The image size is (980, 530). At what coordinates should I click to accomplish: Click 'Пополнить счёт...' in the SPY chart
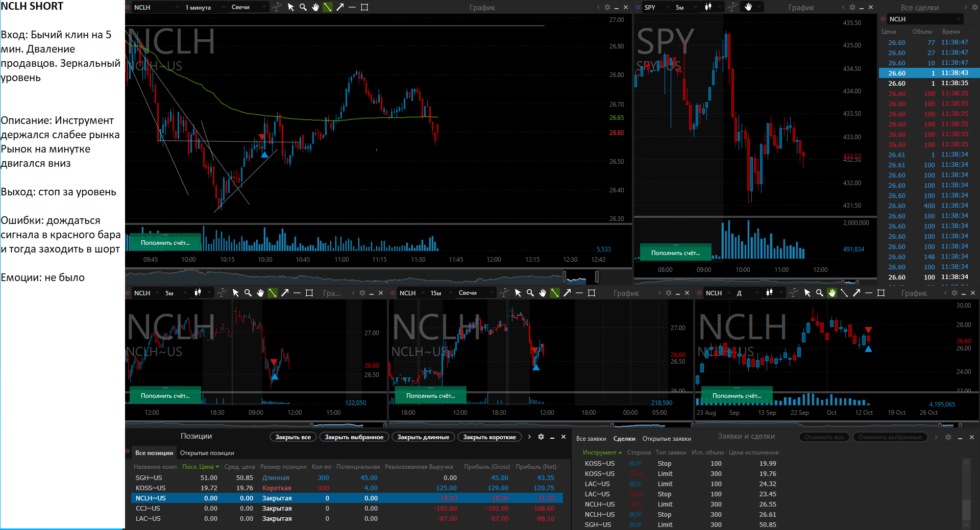click(x=675, y=253)
